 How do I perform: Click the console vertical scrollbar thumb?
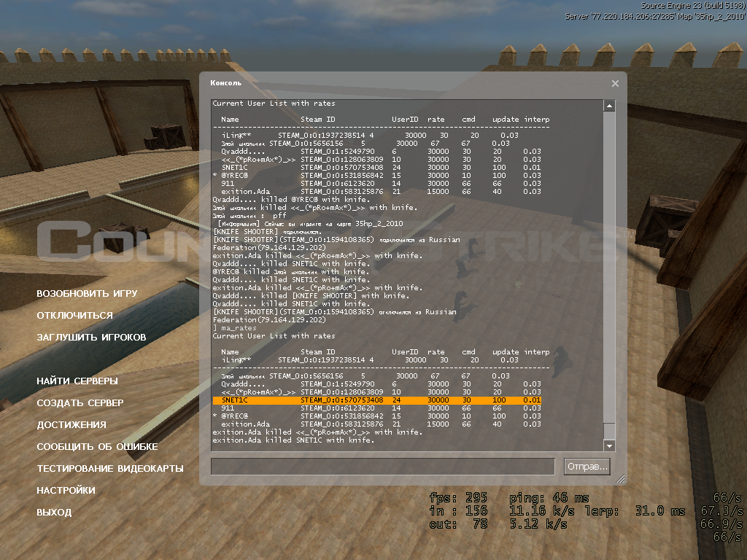[x=609, y=430]
